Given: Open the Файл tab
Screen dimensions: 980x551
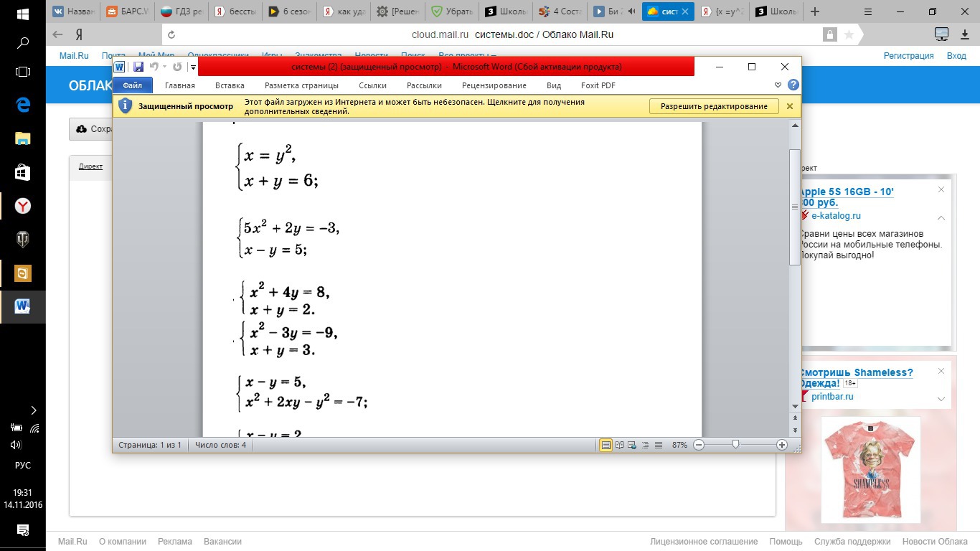Looking at the screenshot, I should [133, 85].
